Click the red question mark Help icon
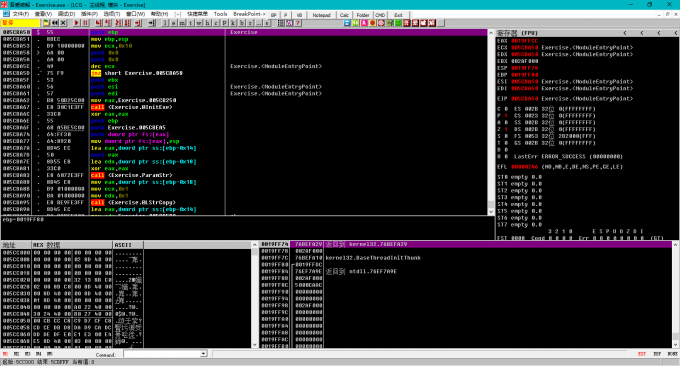This screenshot has height=366, width=680. tap(298, 23)
